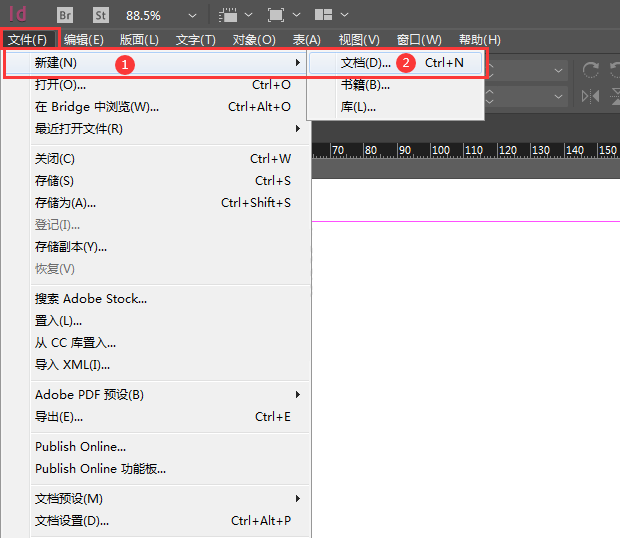620x538 pixels.
Task: Open the zoom level dropdown at 88.5%
Action: 192,16
